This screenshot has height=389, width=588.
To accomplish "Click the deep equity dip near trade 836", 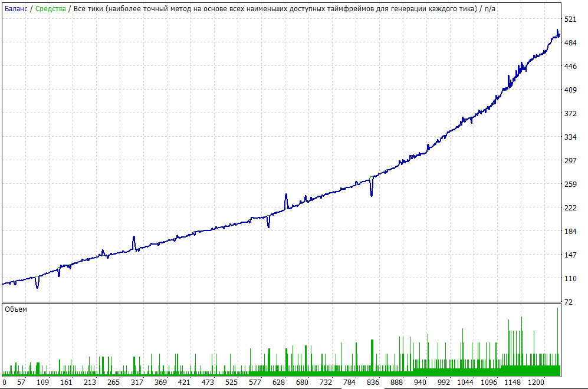I will click(x=372, y=193).
